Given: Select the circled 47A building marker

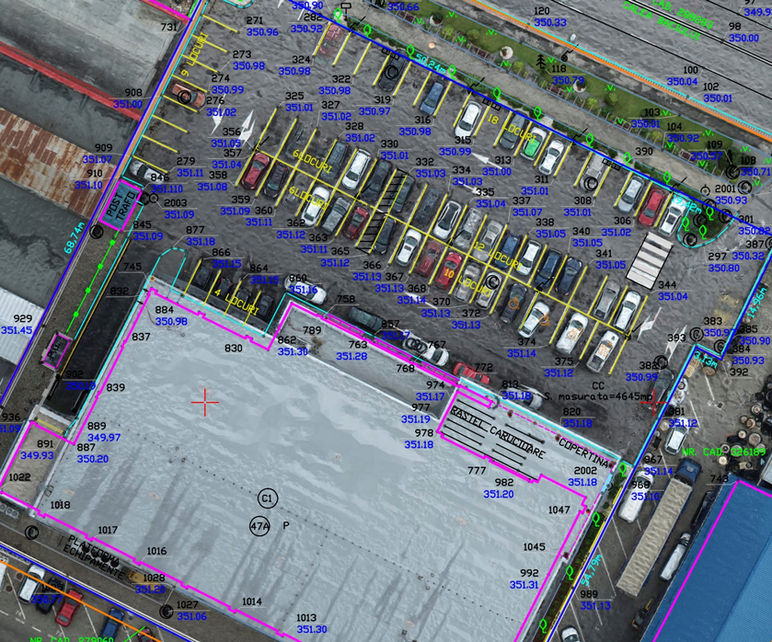Looking at the screenshot, I should 260,526.
